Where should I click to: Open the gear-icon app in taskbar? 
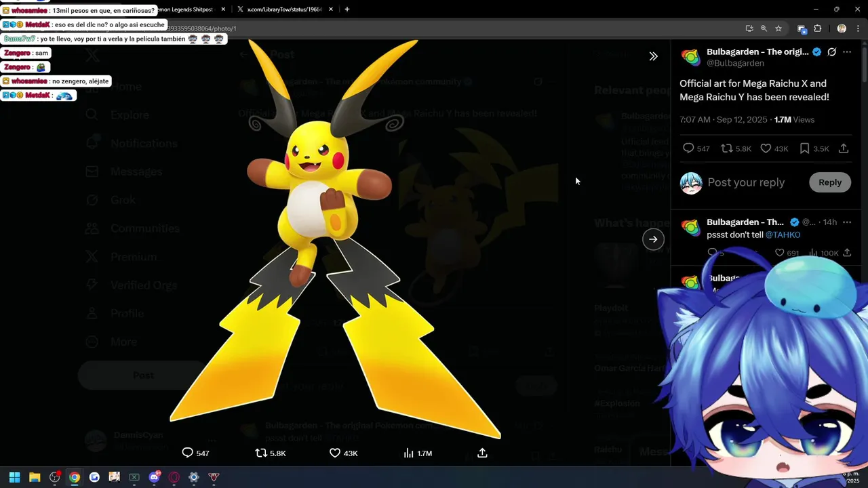pos(193,477)
